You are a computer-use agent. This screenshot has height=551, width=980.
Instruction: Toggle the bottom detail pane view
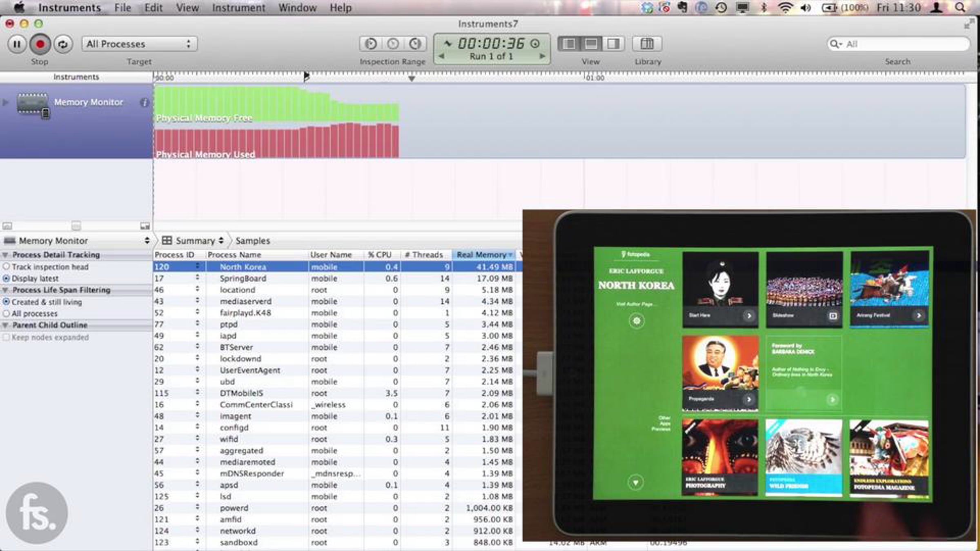(x=591, y=44)
